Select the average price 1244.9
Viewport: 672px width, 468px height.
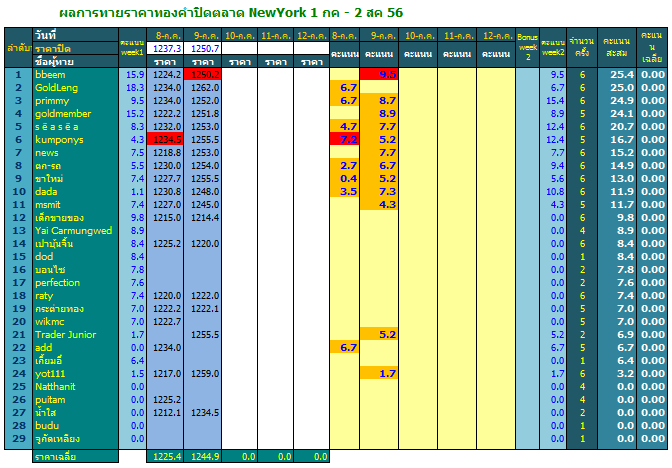tap(202, 456)
